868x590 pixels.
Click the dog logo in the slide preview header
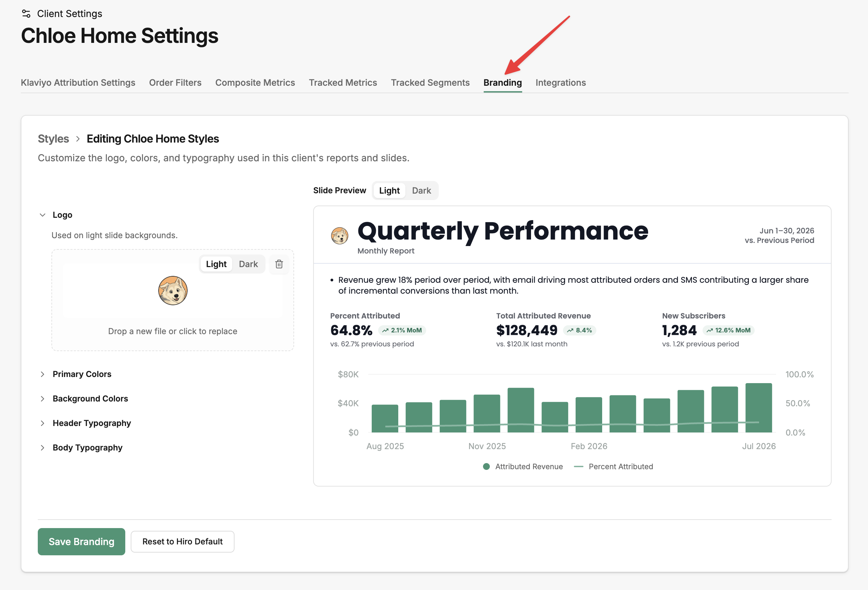click(339, 236)
